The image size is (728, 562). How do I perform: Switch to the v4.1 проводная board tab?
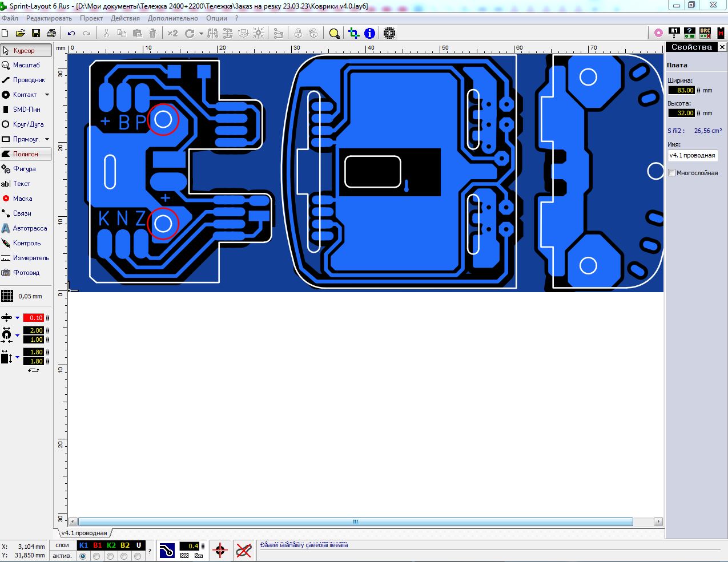click(x=84, y=533)
